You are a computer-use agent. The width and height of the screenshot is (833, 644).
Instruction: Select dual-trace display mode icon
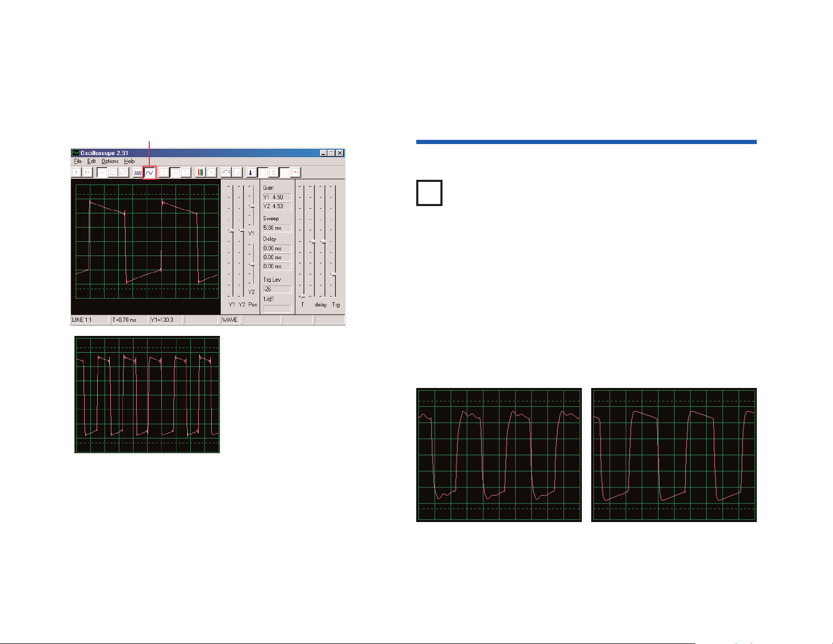coord(112,172)
